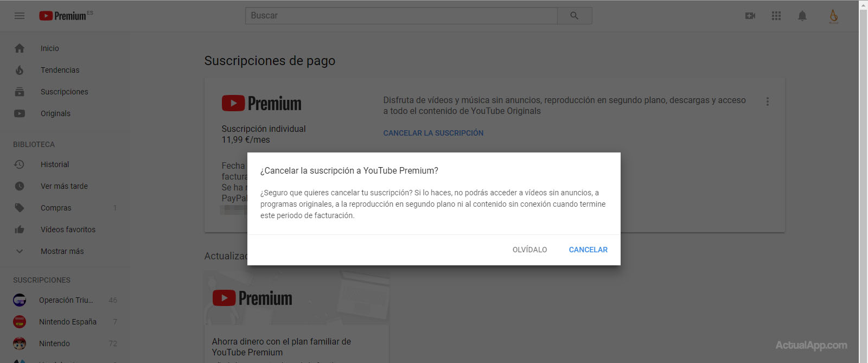
Task: Focus the Buscar search field
Action: (401, 16)
